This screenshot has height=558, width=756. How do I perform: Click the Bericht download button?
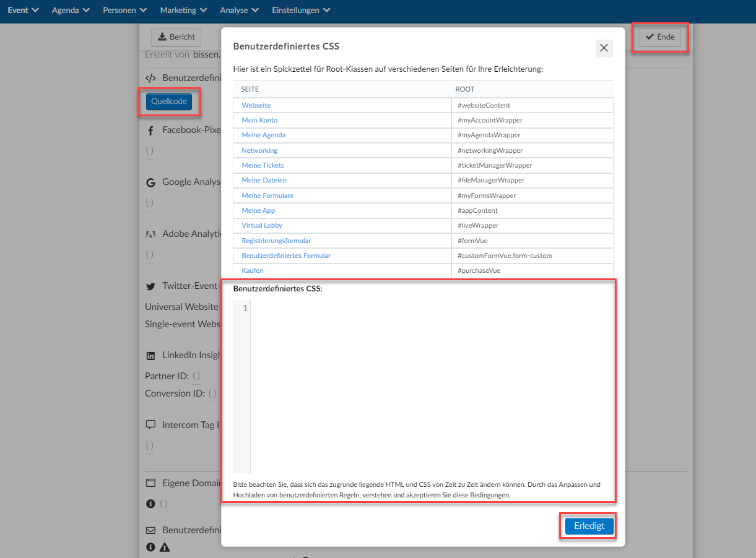pyautogui.click(x=176, y=37)
